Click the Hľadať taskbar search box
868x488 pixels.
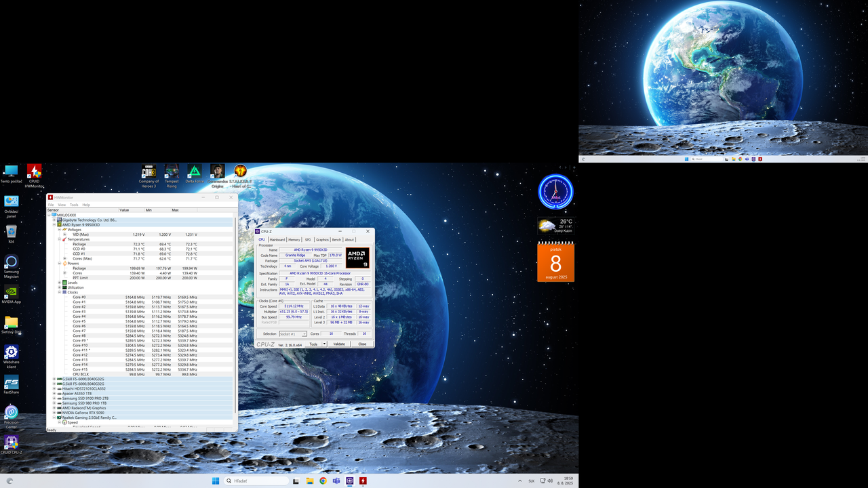(x=257, y=481)
